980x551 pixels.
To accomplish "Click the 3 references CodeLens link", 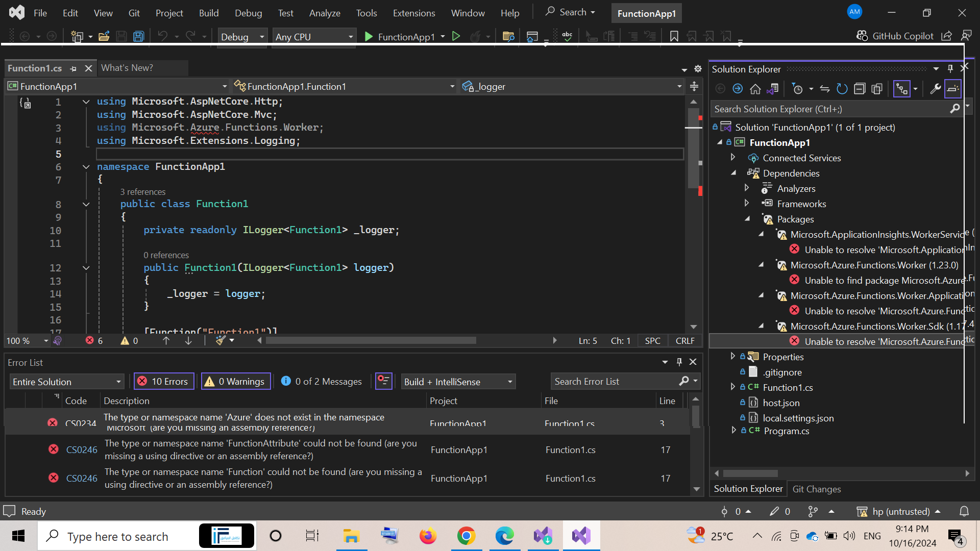I will tap(143, 192).
